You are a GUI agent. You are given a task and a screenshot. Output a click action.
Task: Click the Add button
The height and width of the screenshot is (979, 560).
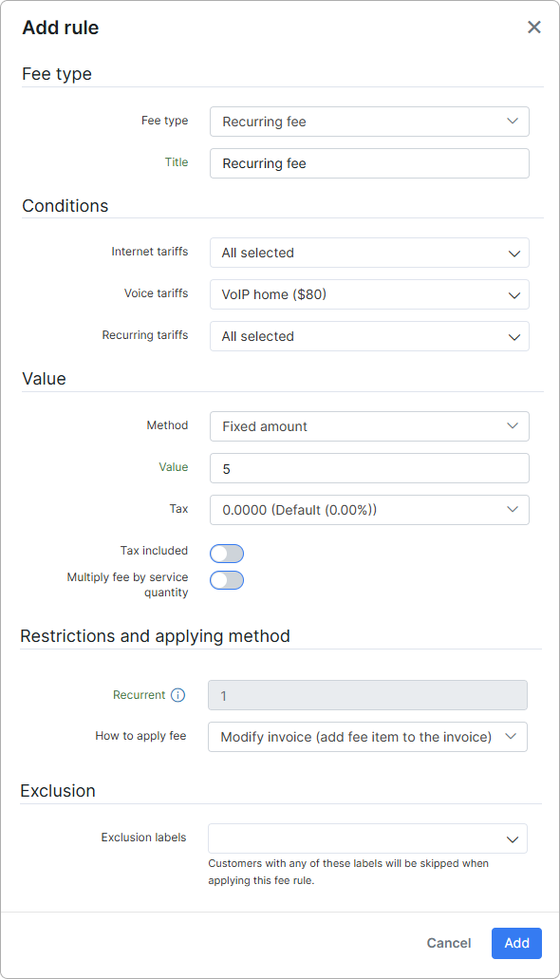tap(517, 943)
